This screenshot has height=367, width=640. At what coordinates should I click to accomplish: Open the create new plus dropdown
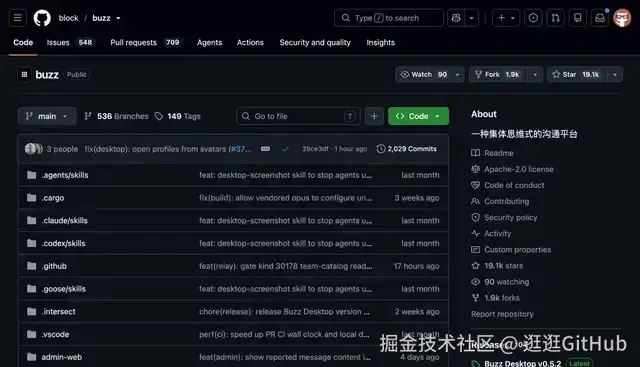506,18
